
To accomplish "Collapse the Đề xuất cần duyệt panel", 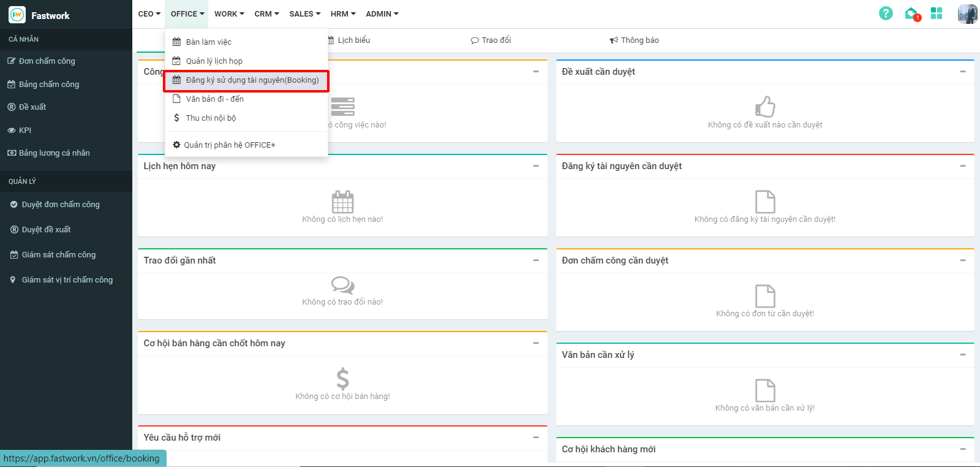I will pyautogui.click(x=963, y=72).
